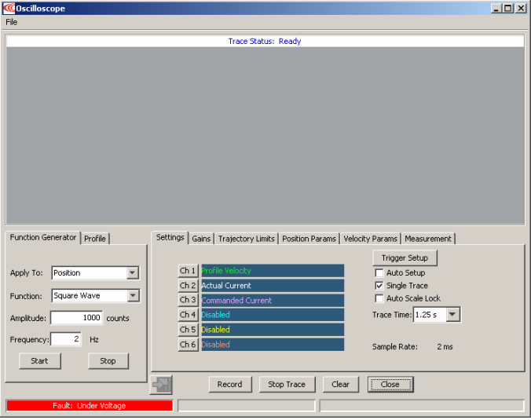
Task: Click the Ch 1 channel button
Action: coord(188,271)
